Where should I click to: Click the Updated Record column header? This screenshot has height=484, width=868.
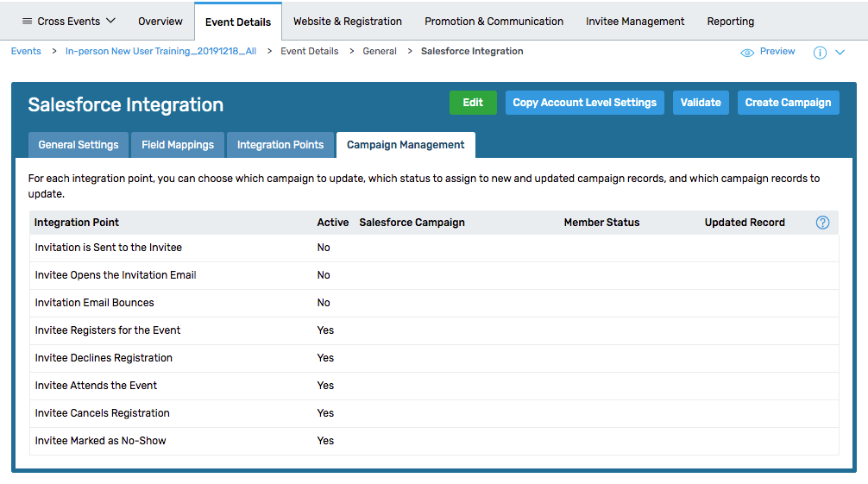point(745,222)
